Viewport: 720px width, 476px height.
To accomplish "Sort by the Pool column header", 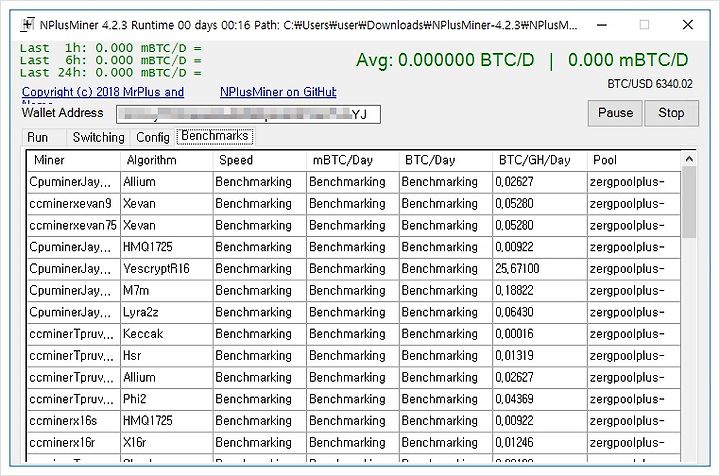I will coord(634,160).
